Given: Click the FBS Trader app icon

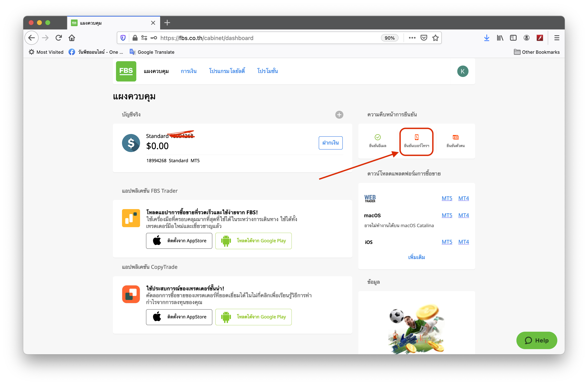Looking at the screenshot, I should pyautogui.click(x=131, y=218).
